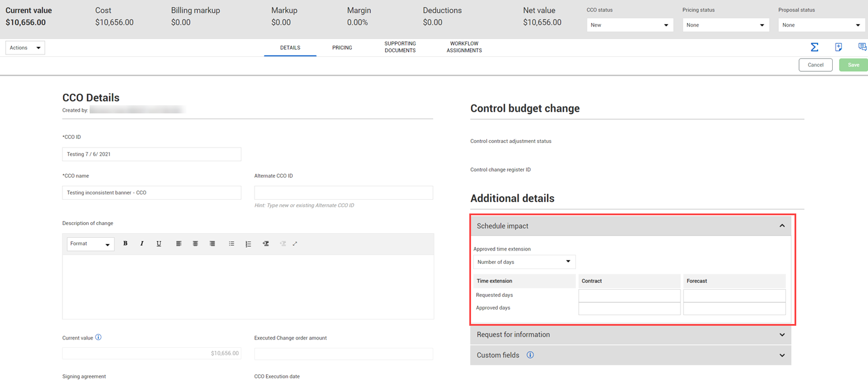Click the Current value field showing $10,656.00

click(152, 353)
